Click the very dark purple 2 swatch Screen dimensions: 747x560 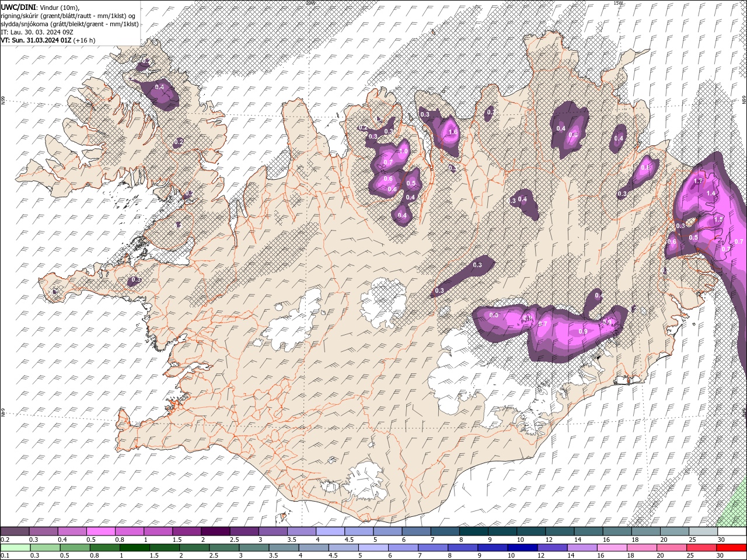click(x=215, y=531)
